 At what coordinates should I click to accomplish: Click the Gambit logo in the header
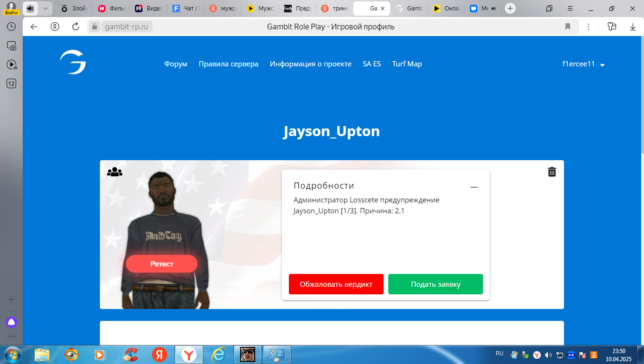73,63
